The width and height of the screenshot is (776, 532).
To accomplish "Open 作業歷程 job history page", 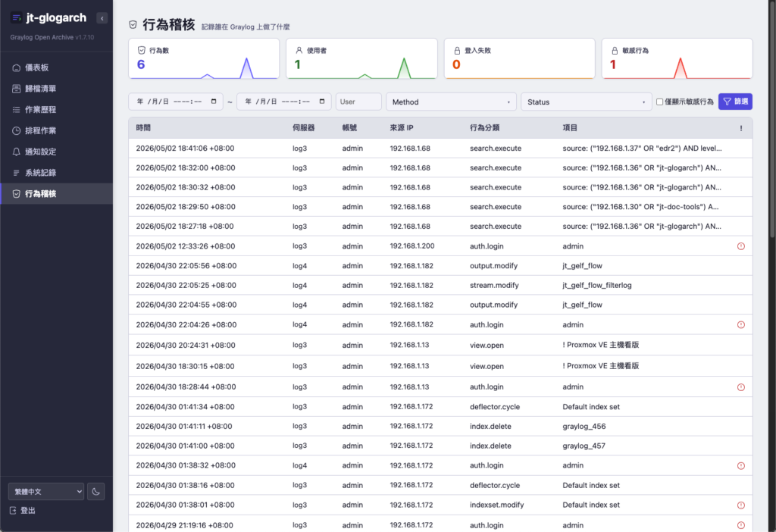I will coord(56,110).
